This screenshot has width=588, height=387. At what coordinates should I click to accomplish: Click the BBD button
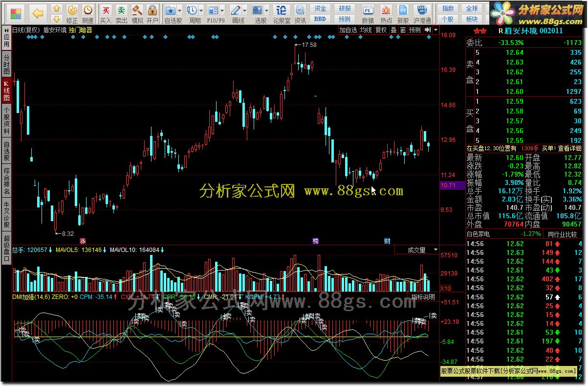pyautogui.click(x=320, y=19)
